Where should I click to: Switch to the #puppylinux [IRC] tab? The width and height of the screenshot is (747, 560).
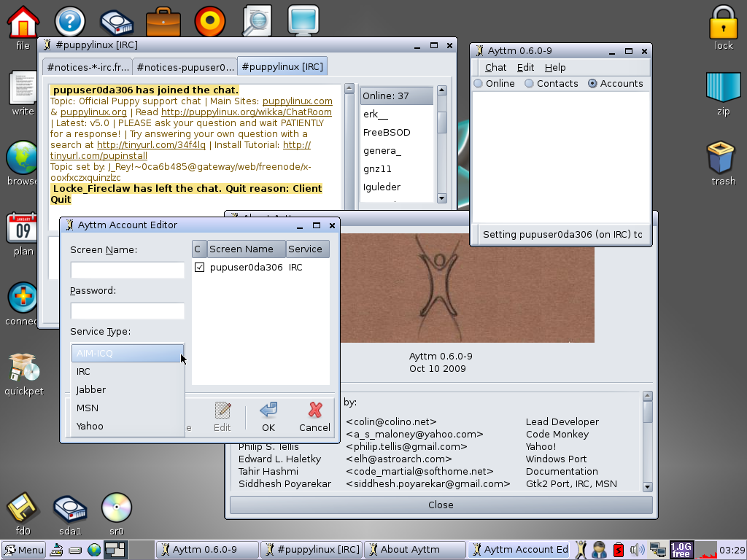tap(282, 66)
